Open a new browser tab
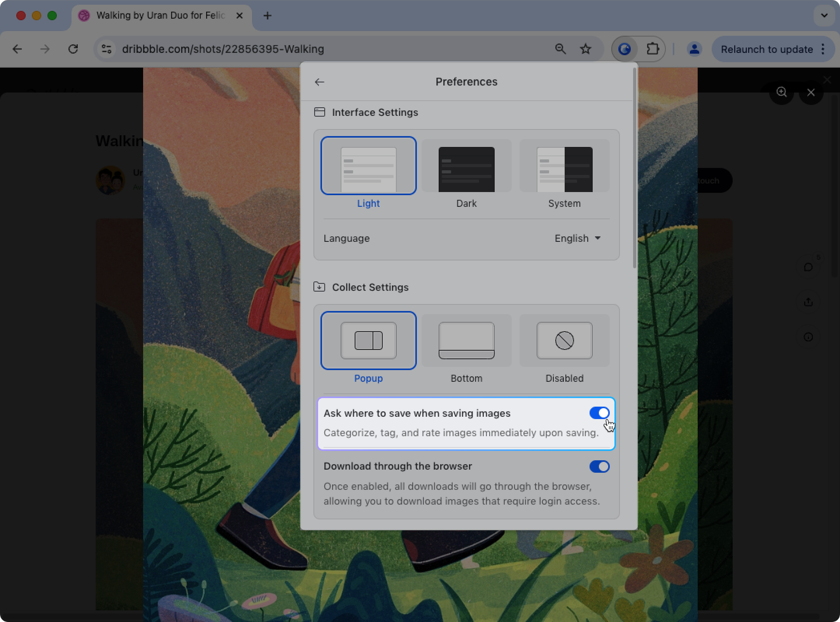 [x=267, y=16]
